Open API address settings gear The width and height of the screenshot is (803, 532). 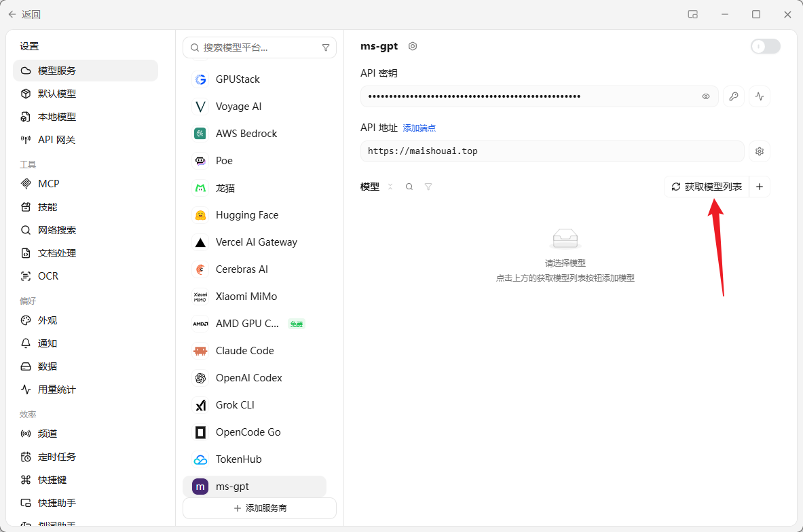760,151
